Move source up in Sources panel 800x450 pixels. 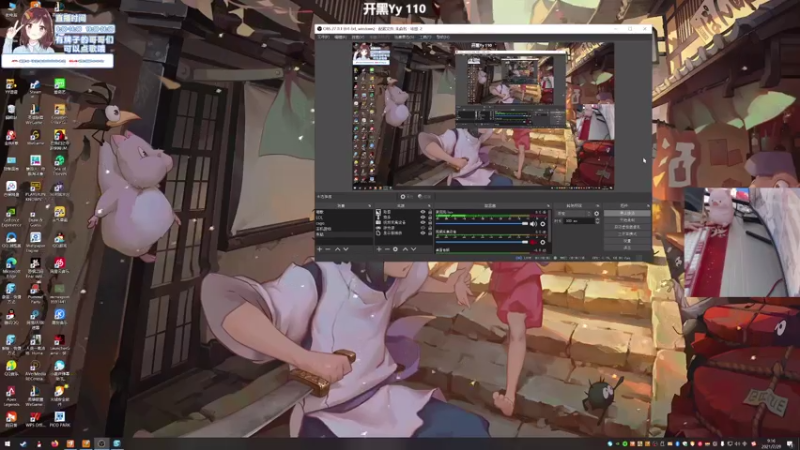[406, 249]
